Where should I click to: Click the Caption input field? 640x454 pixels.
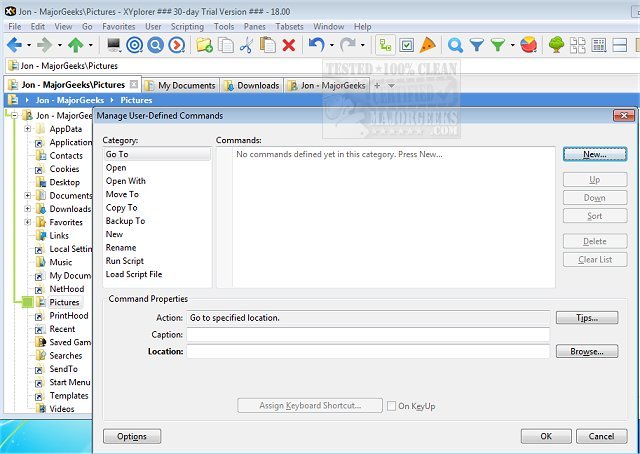368,334
